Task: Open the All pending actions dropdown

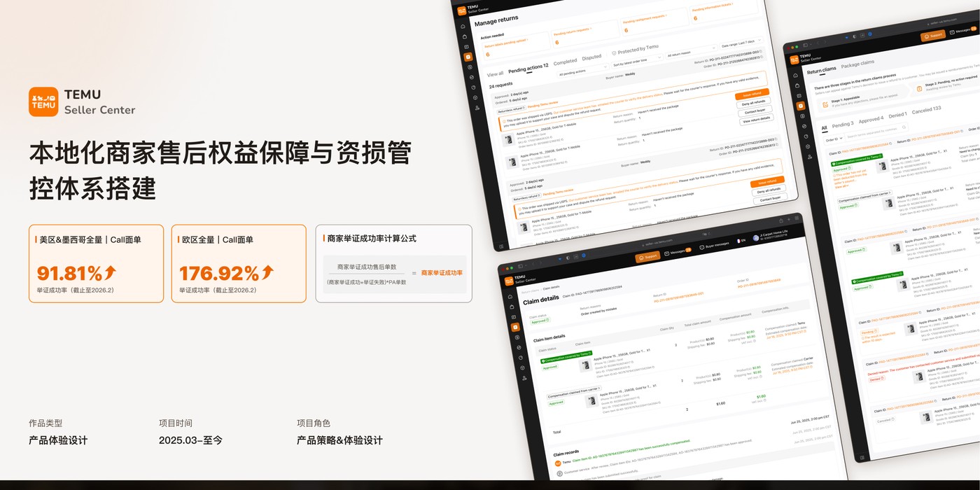Action: [582, 70]
